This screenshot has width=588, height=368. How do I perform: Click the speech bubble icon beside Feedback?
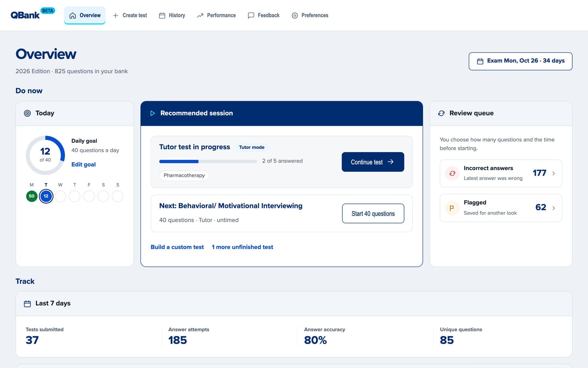point(251,15)
